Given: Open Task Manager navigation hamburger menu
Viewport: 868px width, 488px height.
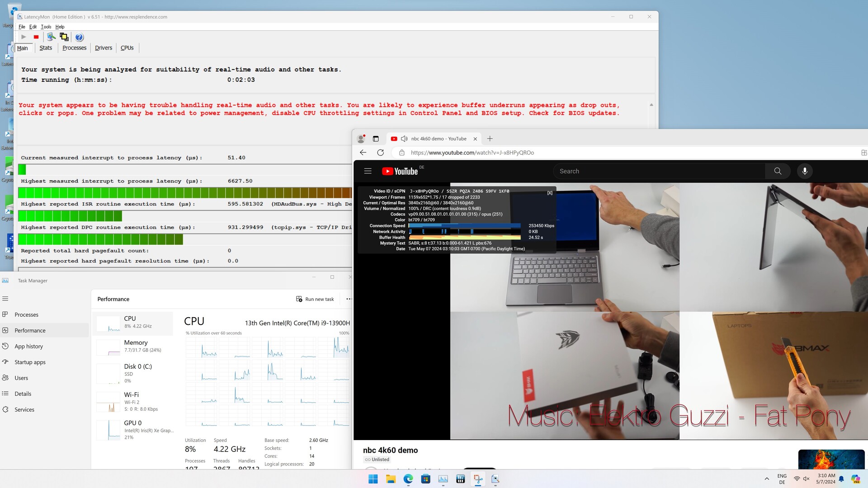Looking at the screenshot, I should click(5, 299).
